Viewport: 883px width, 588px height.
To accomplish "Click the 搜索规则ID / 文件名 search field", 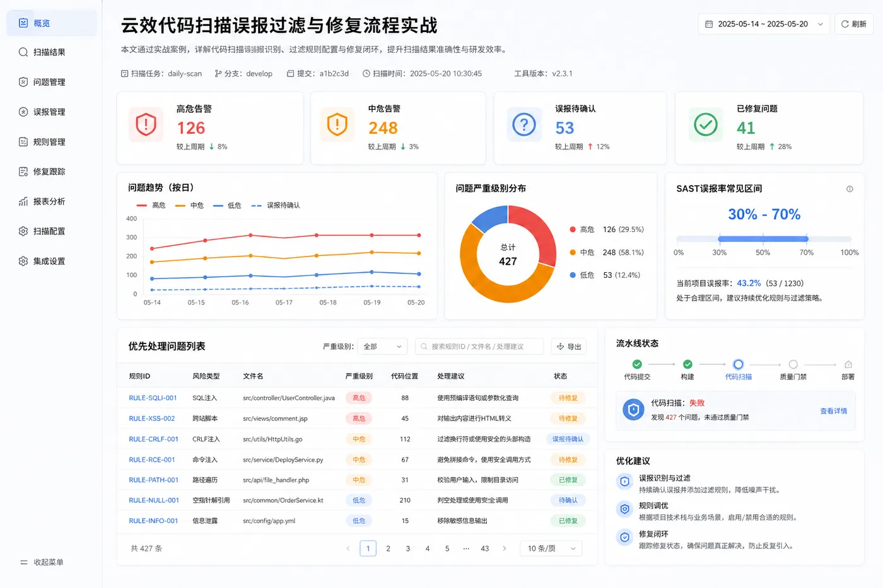I will point(479,347).
